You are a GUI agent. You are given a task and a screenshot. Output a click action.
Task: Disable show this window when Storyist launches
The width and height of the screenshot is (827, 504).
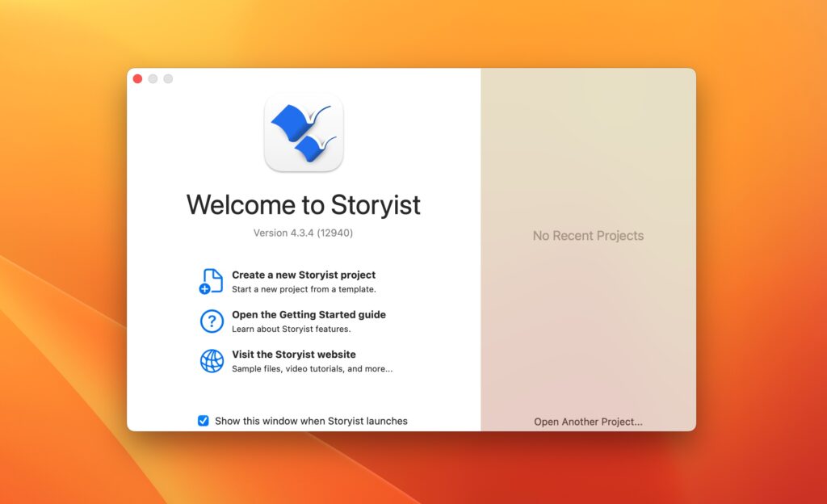[203, 420]
